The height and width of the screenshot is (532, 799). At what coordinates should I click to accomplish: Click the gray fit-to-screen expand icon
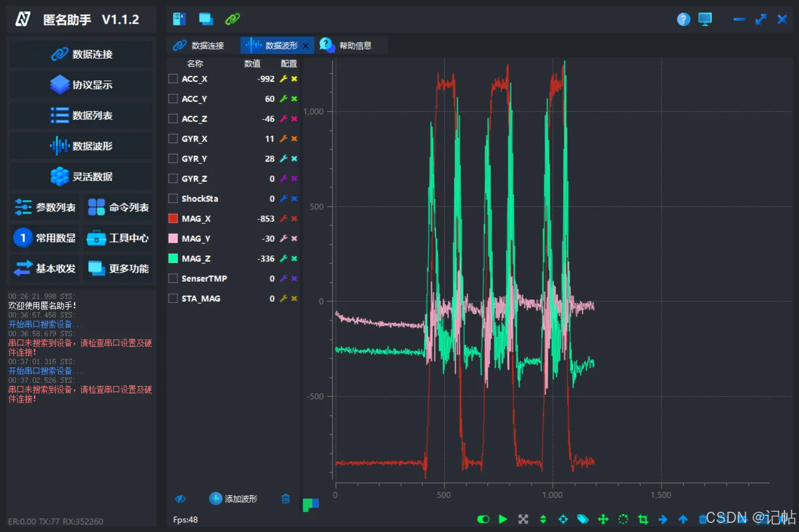(523, 519)
